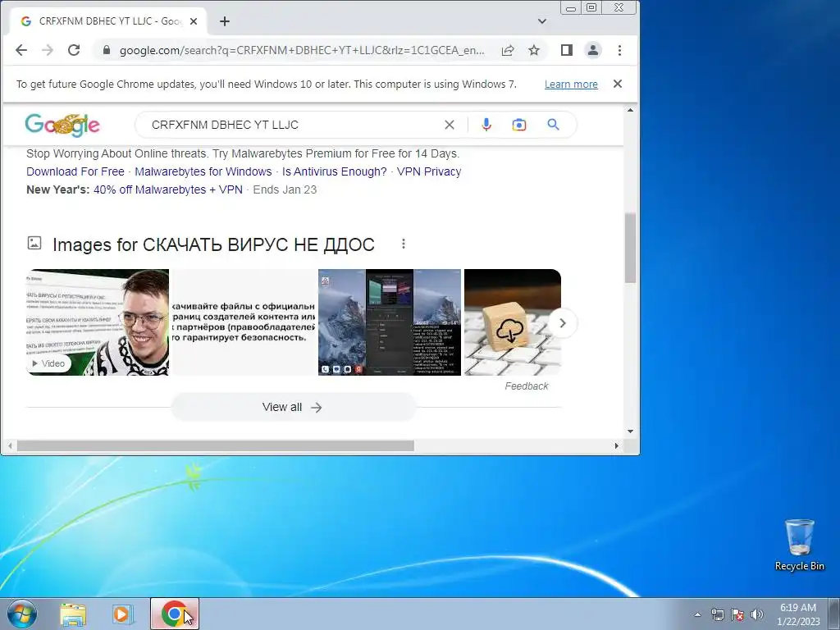
Task: Open Windows Explorer from taskbar
Action: tap(73, 614)
